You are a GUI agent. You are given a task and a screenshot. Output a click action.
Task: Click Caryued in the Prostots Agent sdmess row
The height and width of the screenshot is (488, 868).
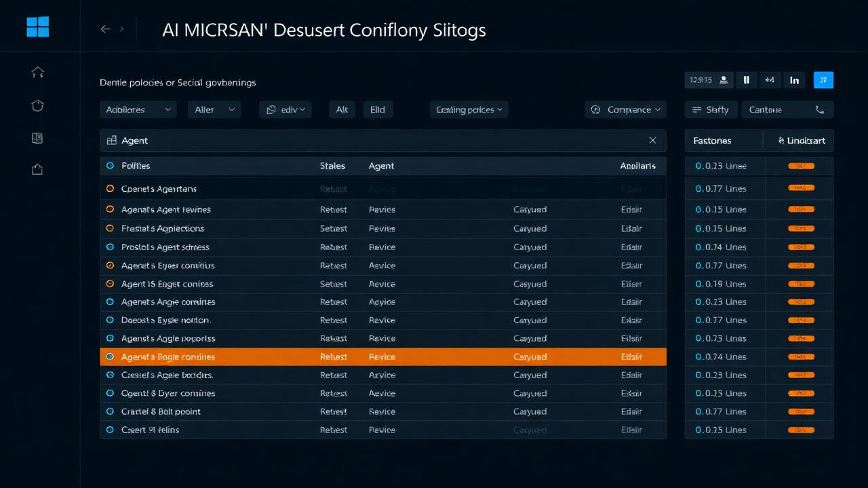coord(530,247)
